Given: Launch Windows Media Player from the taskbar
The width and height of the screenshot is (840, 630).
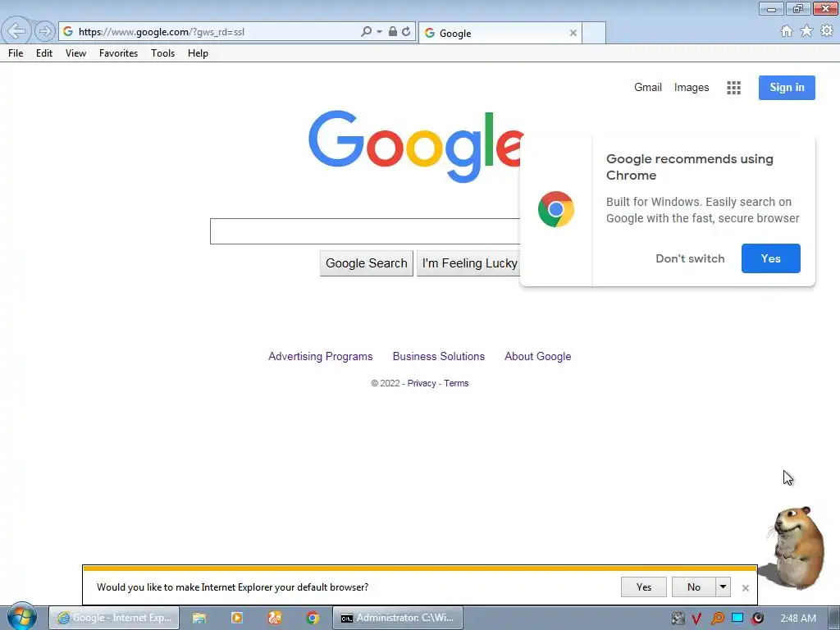Looking at the screenshot, I should pos(237,618).
